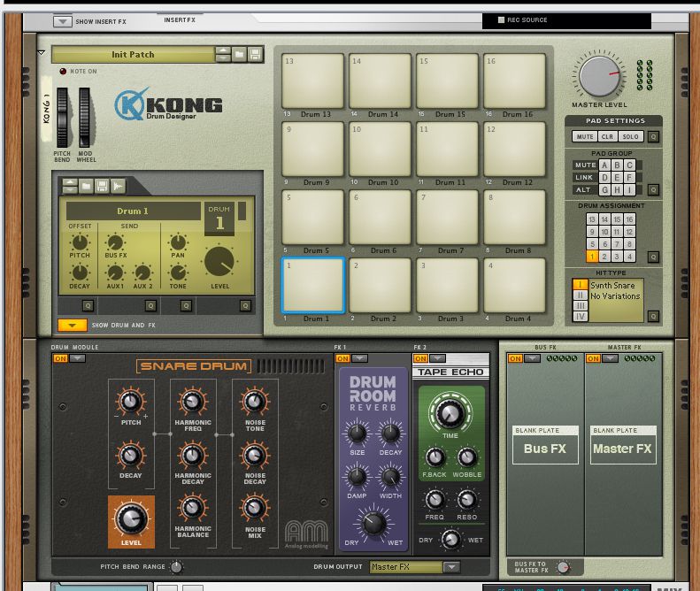This screenshot has height=591, width=700.
Task: Browse patch with folder icon beside Init Patch
Action: pos(239,55)
